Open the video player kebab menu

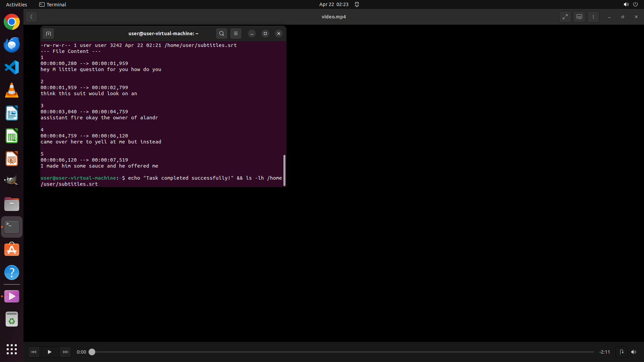(593, 17)
